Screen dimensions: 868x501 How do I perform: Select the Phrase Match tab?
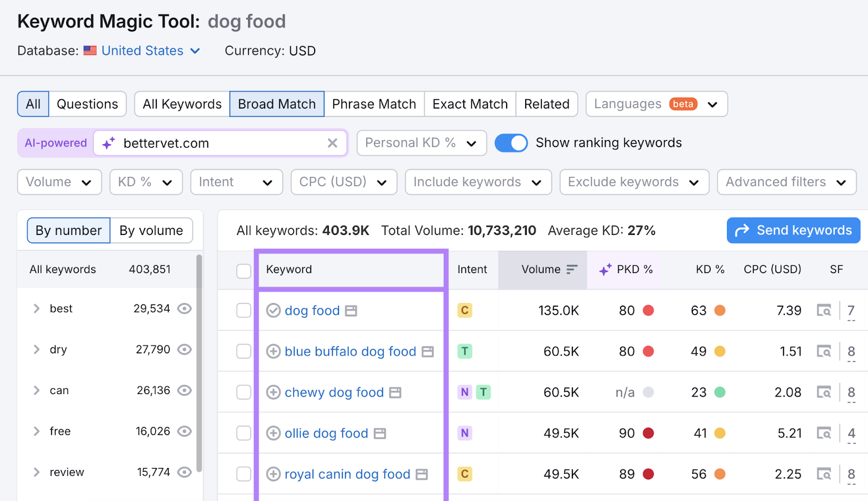point(374,104)
